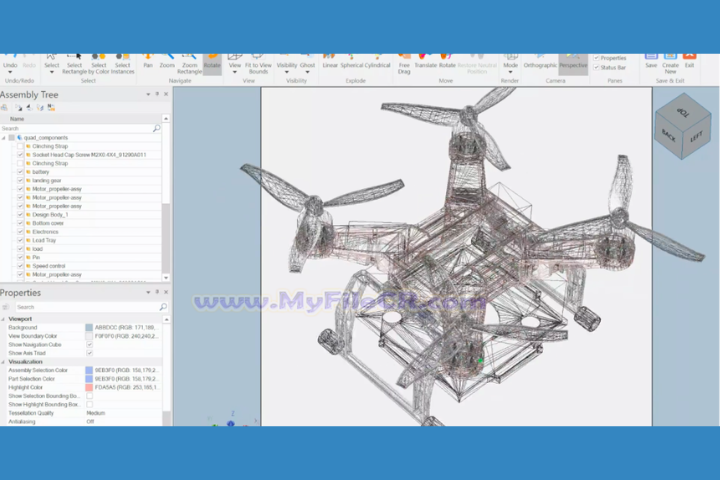Select Design Body_1 in the tree
The height and width of the screenshot is (480, 720).
click(x=50, y=215)
